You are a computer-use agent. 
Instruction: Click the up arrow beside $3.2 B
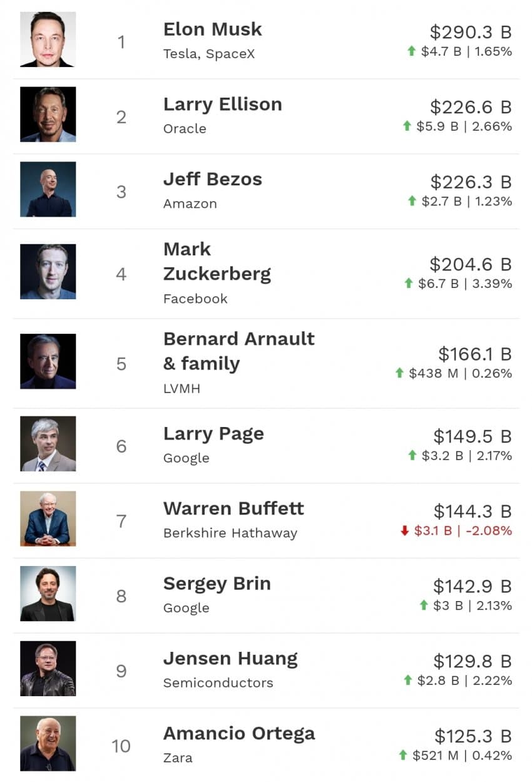coord(412,456)
